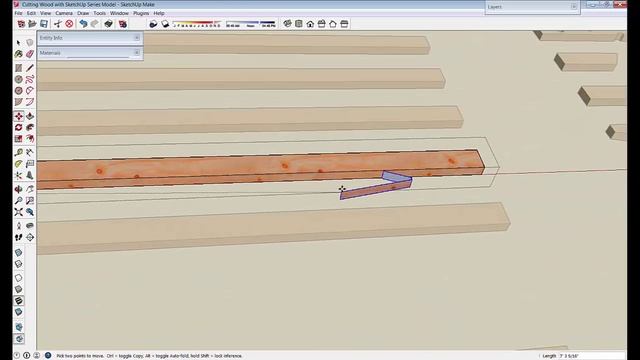Activate the Rotate tool
Screen dimensions: 640x360
tap(18, 128)
